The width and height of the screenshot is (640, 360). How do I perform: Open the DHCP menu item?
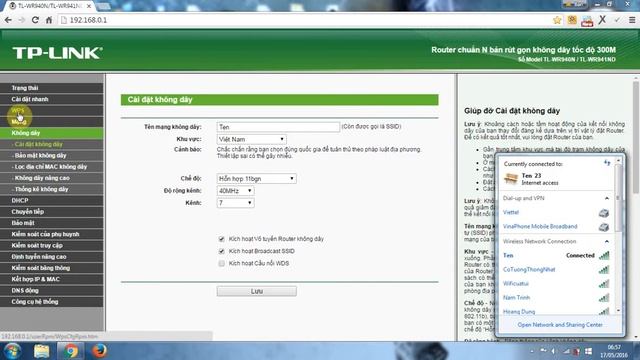[52, 201]
